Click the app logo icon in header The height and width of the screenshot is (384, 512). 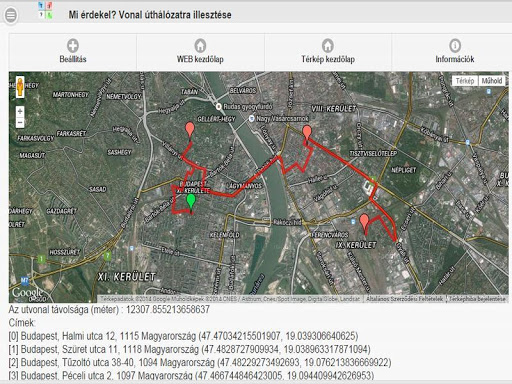(x=45, y=10)
